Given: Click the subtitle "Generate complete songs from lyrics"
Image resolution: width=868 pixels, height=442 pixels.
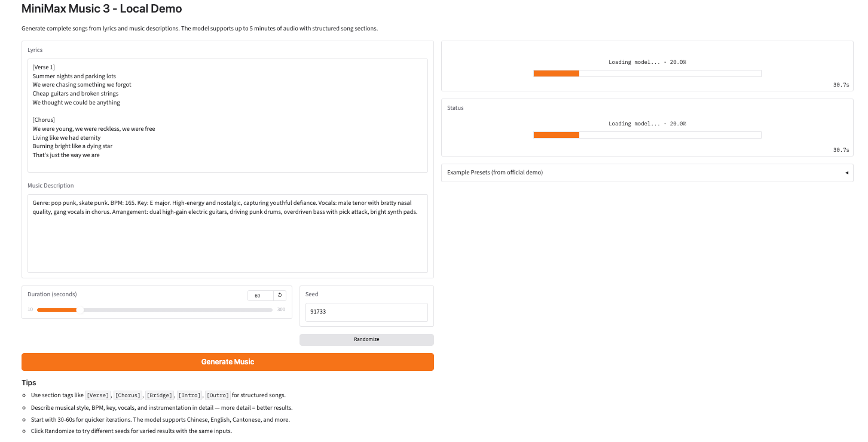Looking at the screenshot, I should [x=200, y=29].
